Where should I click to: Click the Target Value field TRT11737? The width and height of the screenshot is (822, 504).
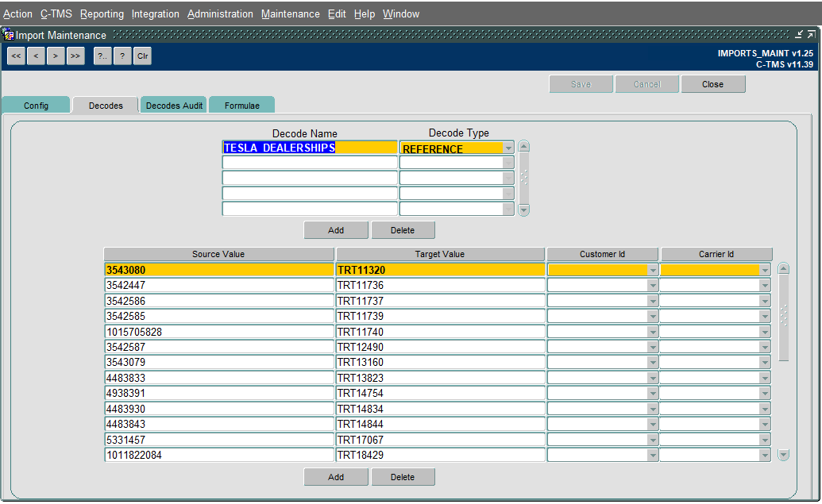tap(440, 302)
